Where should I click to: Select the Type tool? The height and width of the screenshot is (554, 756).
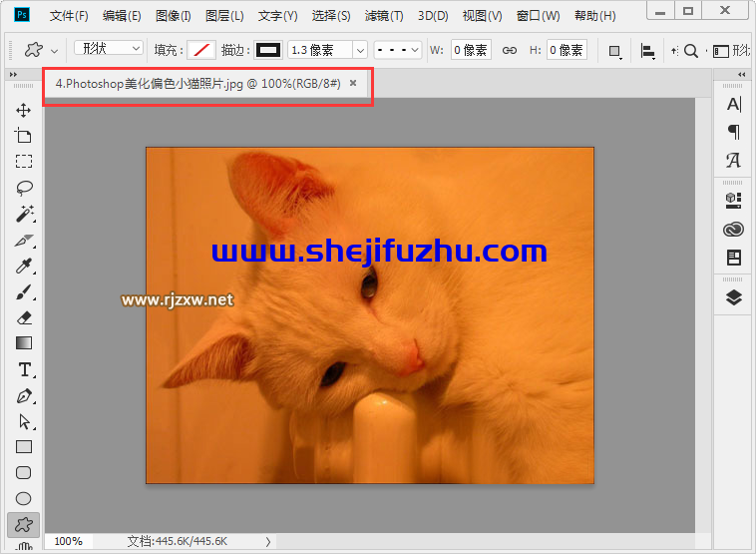pos(25,369)
